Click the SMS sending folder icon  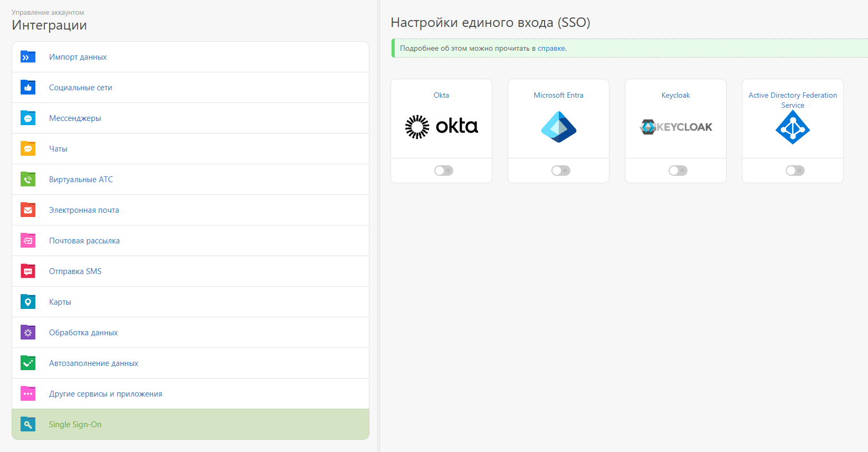27,271
